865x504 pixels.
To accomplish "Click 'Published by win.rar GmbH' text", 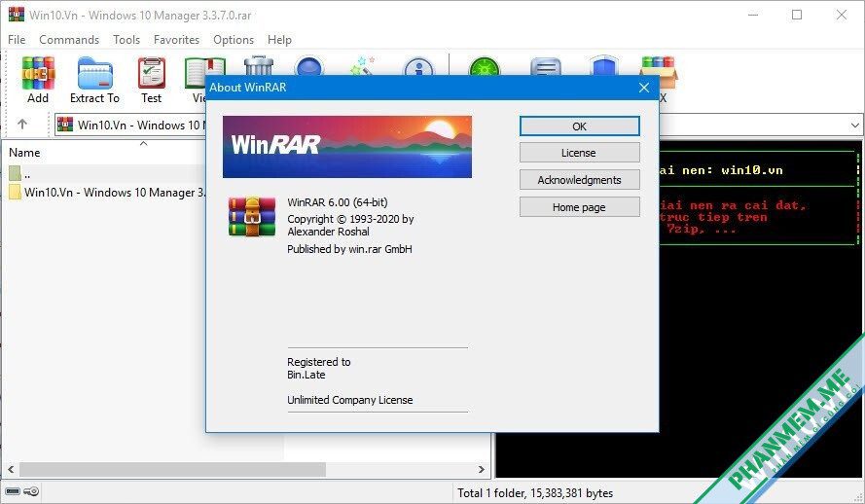I will coord(349,249).
